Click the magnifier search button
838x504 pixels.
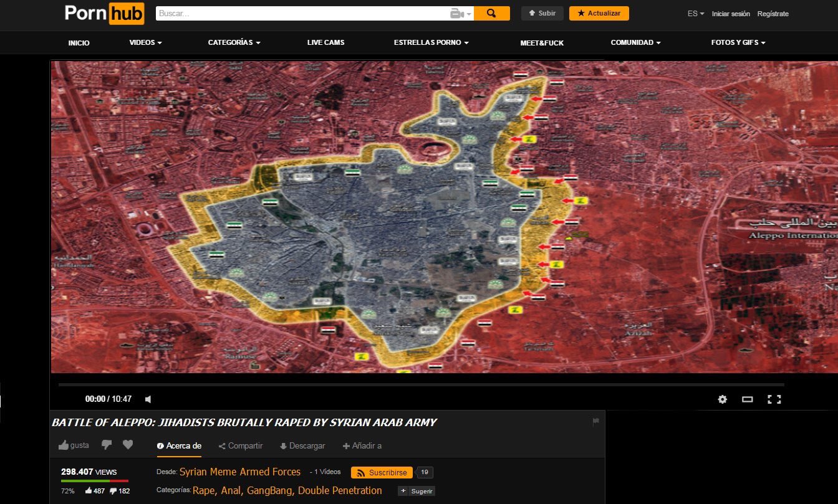click(x=491, y=13)
